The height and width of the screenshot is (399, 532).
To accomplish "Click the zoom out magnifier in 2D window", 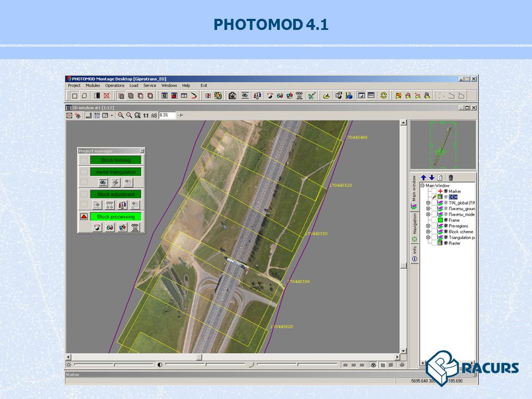I will pyautogui.click(x=129, y=115).
